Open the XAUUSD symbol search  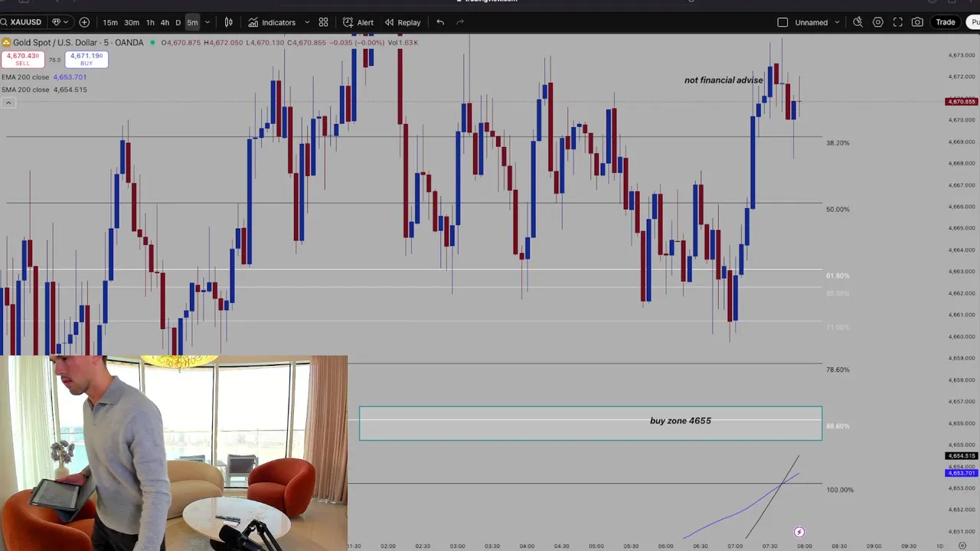coord(21,22)
